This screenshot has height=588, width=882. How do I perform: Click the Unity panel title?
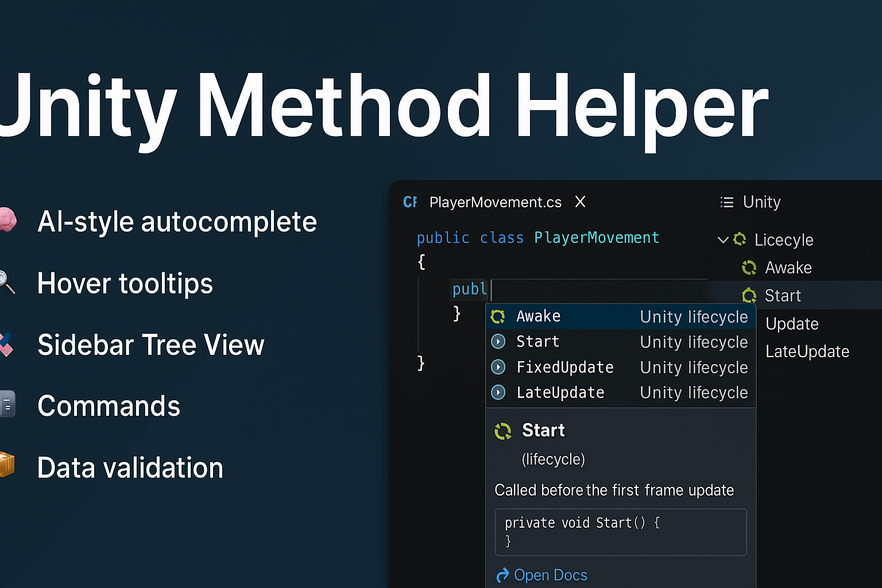[761, 202]
